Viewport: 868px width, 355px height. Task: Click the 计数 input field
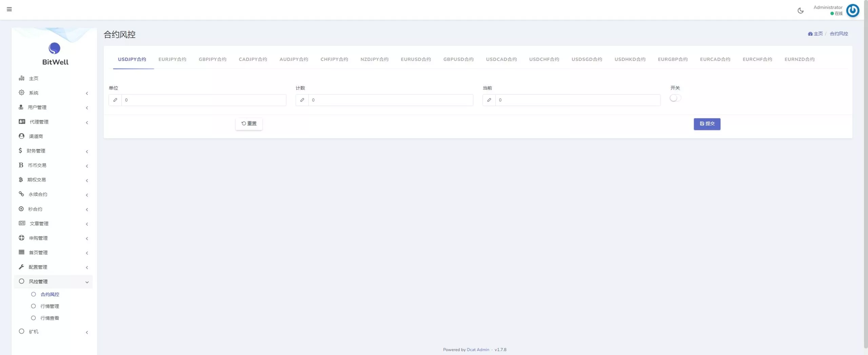pos(391,100)
